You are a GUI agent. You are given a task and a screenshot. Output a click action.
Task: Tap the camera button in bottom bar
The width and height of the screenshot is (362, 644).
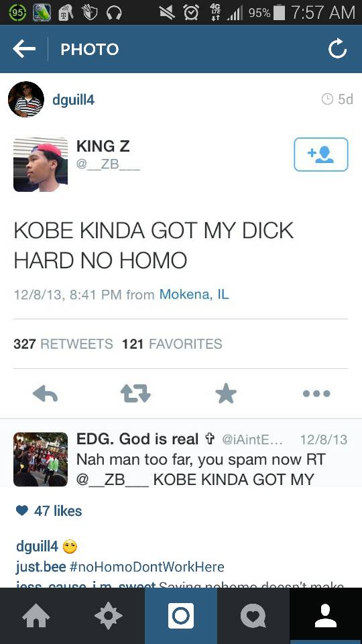click(180, 616)
